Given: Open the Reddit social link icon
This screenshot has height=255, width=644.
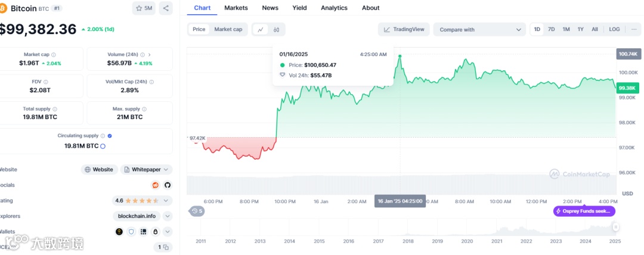Looking at the screenshot, I should tap(156, 185).
